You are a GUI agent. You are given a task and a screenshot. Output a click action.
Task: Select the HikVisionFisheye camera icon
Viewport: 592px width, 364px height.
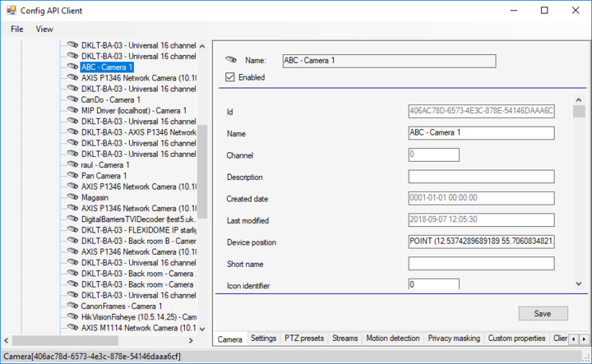tap(72, 317)
